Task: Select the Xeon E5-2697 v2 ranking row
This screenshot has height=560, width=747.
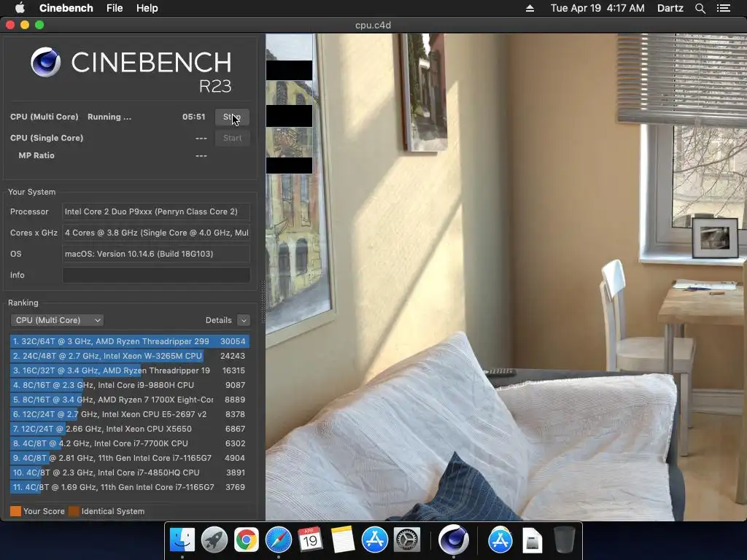Action: [130, 414]
